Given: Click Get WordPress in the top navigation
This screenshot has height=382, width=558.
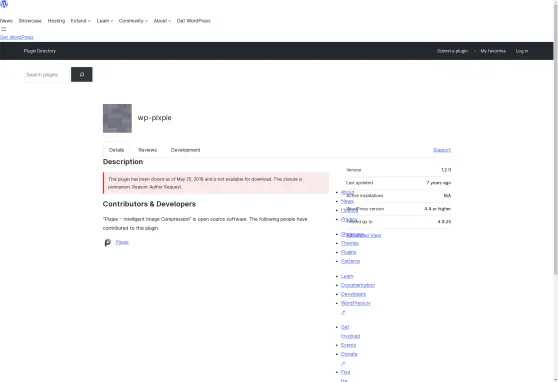Looking at the screenshot, I should click(194, 21).
